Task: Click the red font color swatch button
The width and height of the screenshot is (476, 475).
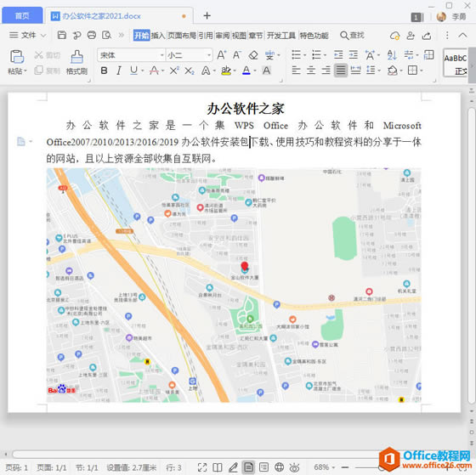Action: (154, 71)
